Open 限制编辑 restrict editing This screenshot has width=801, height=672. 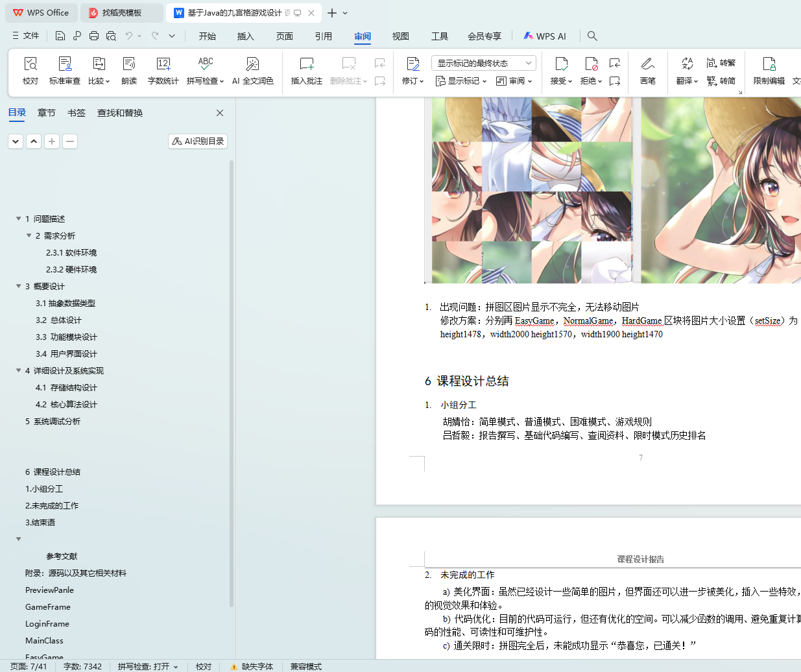tap(769, 71)
